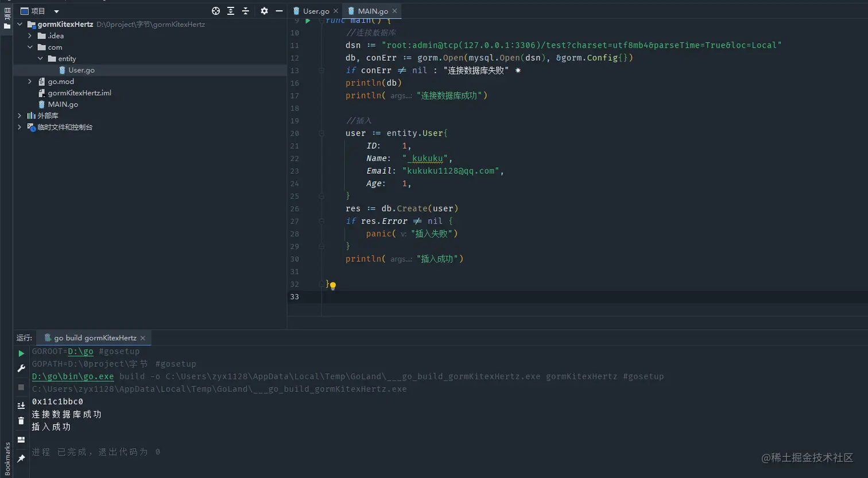
Task: Open run configuration wrench icon
Action: point(21,368)
